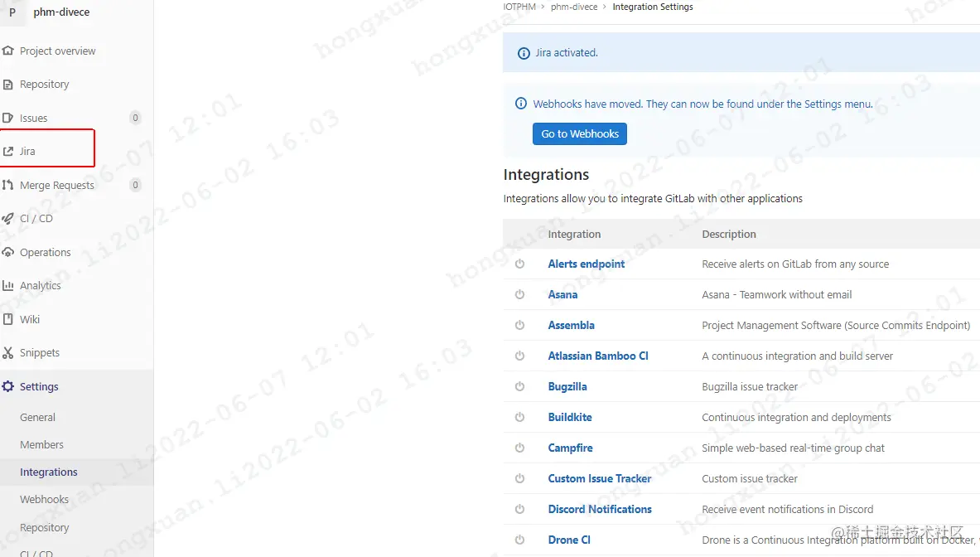Open the Bugzilla integration link

pyautogui.click(x=567, y=386)
